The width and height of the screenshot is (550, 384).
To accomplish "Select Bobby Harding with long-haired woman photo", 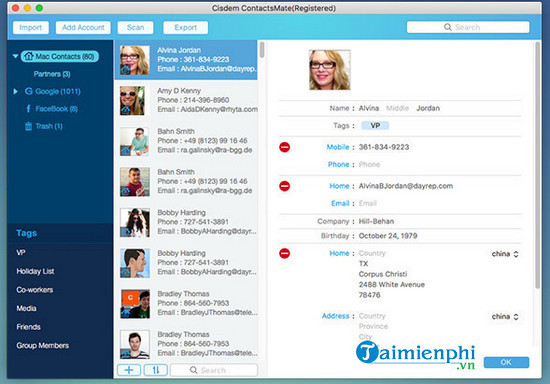I will [186, 222].
